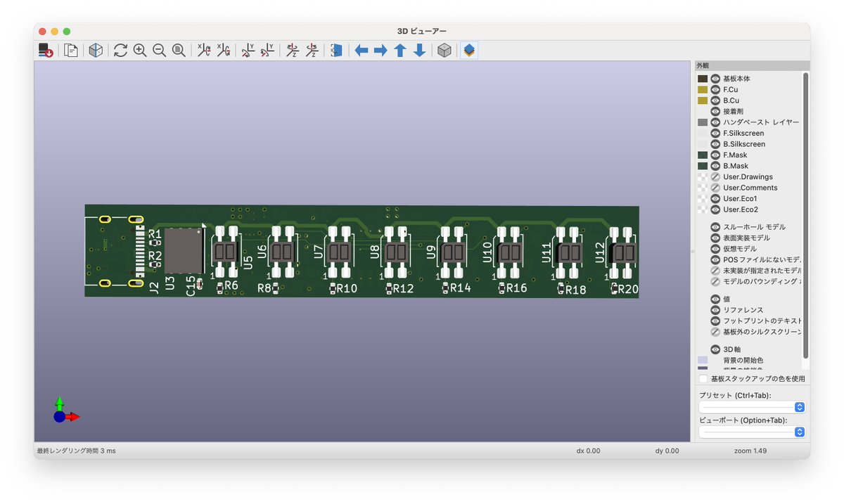Rotate board clockwise around X axis
This screenshot has height=504, width=844.
tap(204, 51)
